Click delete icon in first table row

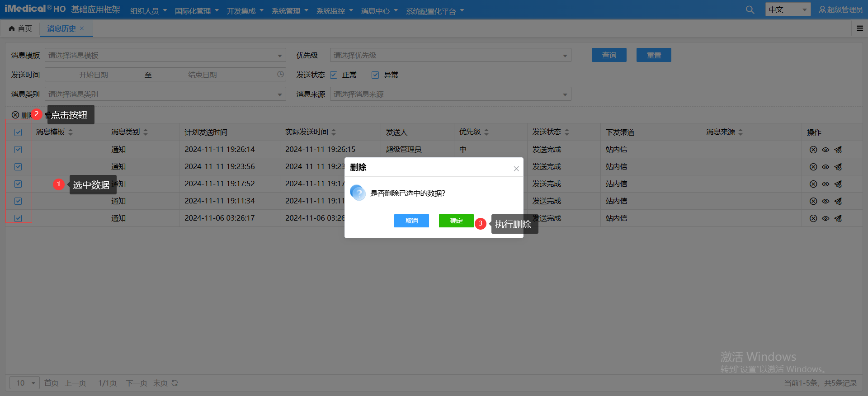(813, 150)
